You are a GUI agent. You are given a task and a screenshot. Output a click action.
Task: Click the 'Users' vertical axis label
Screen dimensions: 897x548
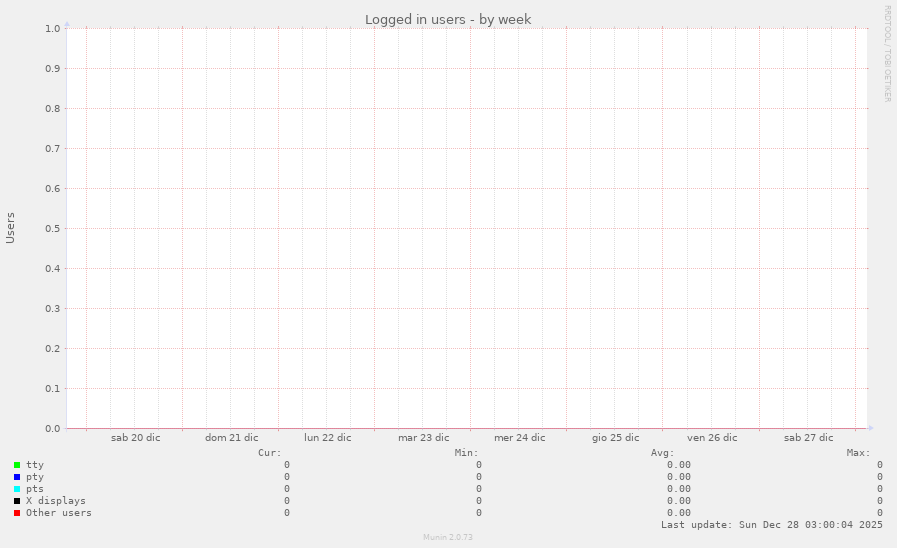(11, 228)
